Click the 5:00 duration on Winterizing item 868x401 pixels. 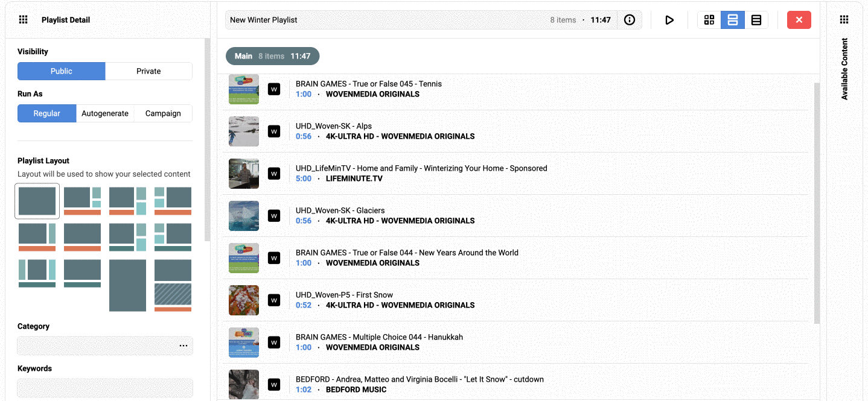pyautogui.click(x=304, y=178)
